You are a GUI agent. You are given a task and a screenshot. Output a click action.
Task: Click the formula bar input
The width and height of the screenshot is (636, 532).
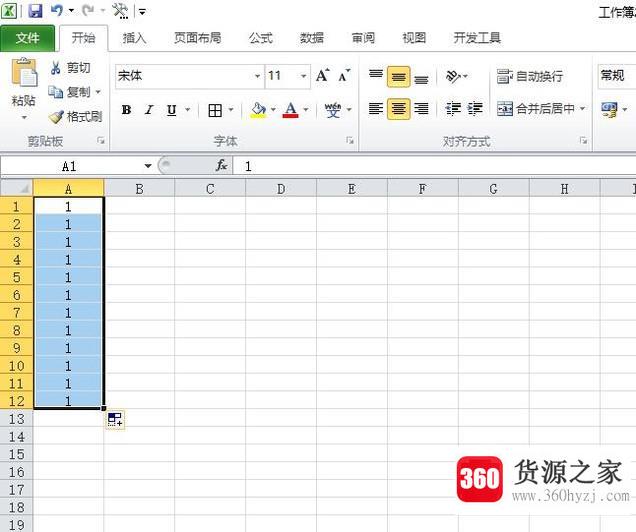coord(435,166)
